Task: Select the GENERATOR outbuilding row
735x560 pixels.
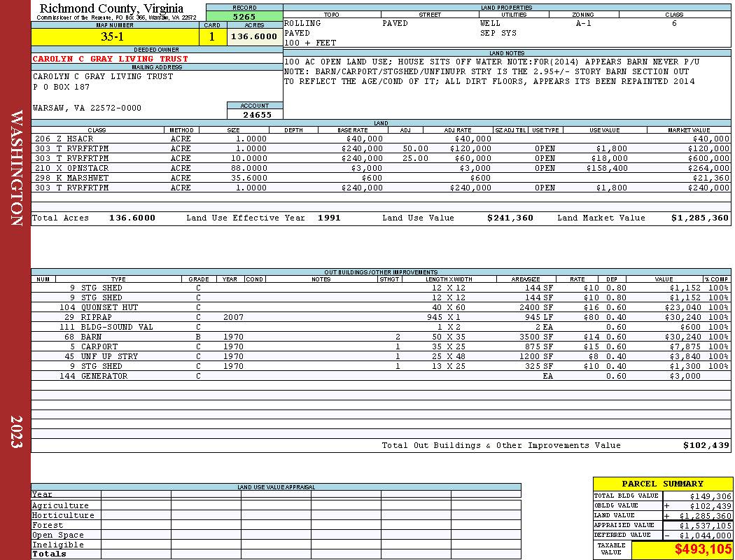Action: click(x=381, y=376)
